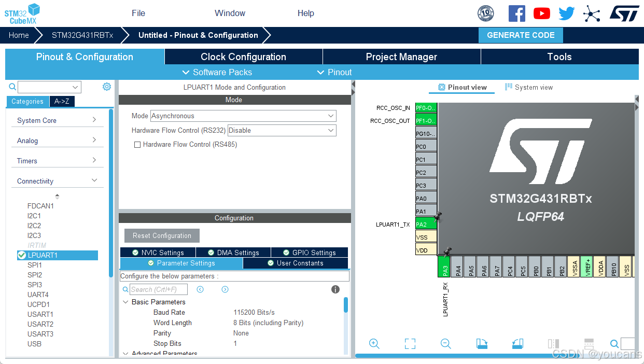Open the File menu
The height and width of the screenshot is (364, 644).
[138, 13]
